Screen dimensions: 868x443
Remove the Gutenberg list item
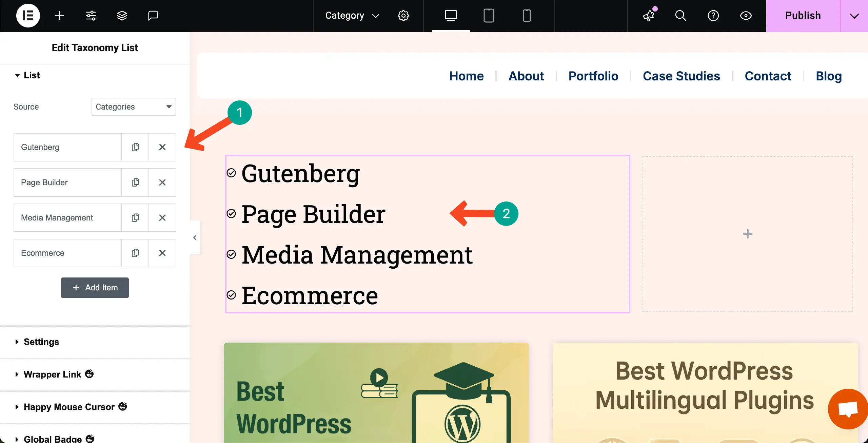[162, 147]
